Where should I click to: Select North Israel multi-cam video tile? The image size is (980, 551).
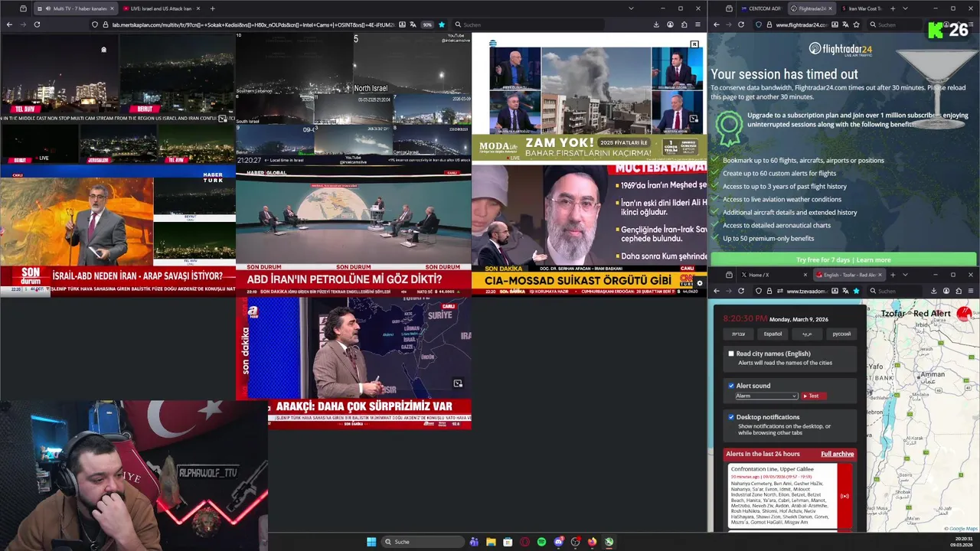353,98
